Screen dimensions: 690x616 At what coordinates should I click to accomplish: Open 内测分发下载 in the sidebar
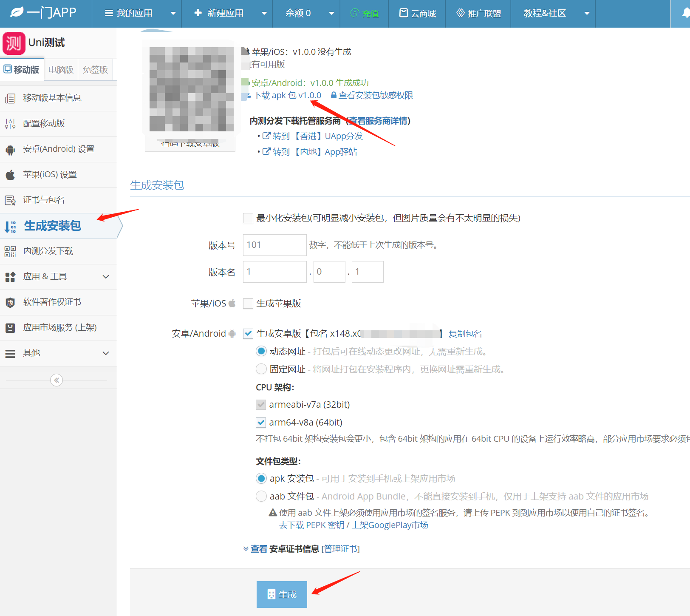(59, 251)
